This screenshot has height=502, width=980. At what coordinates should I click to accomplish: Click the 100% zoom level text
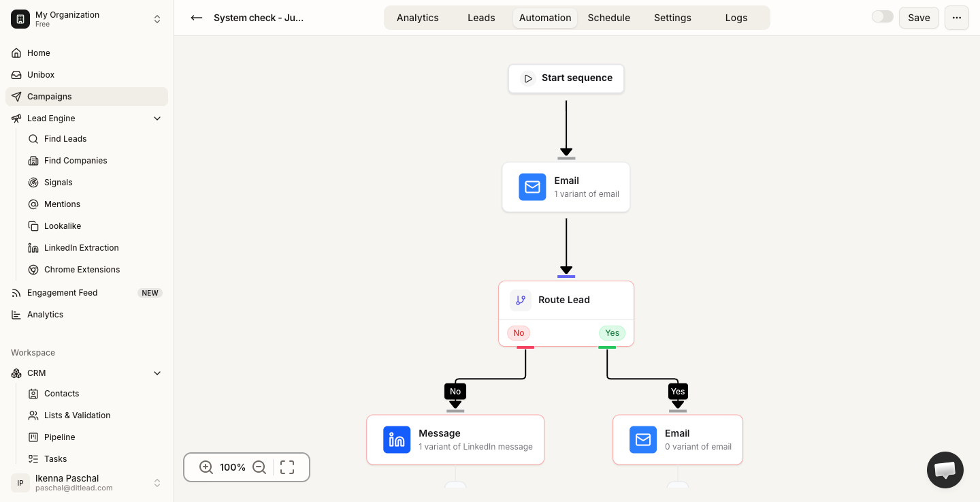pos(233,467)
